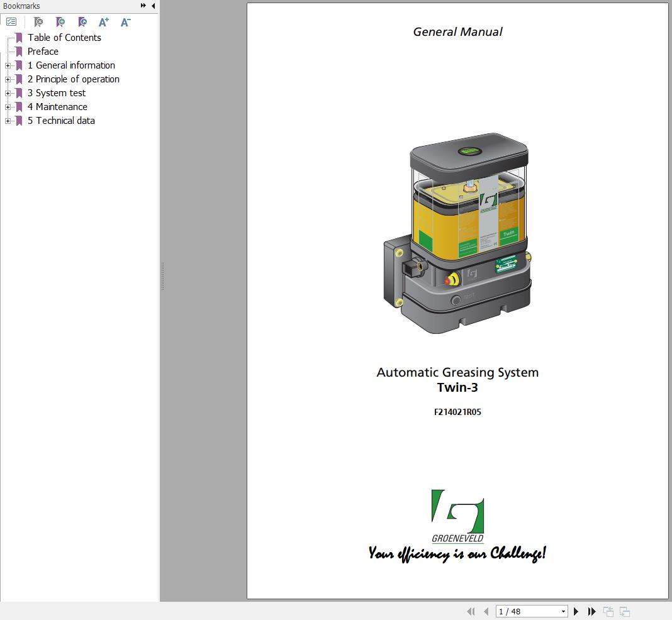Open the page number dropdown
Image resolution: width=672 pixels, height=620 pixels.
pos(563,611)
